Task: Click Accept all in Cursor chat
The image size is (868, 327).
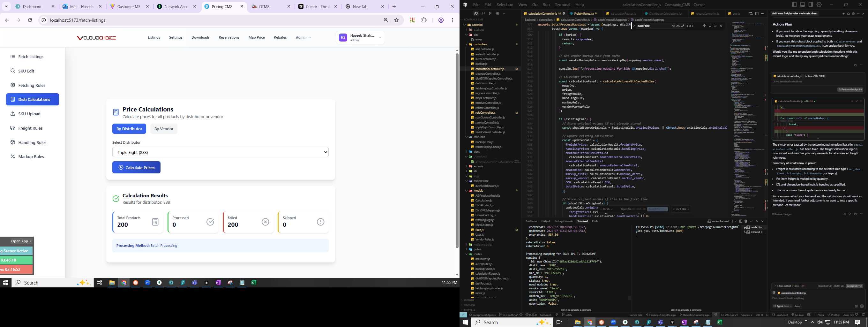Action: (x=854, y=286)
